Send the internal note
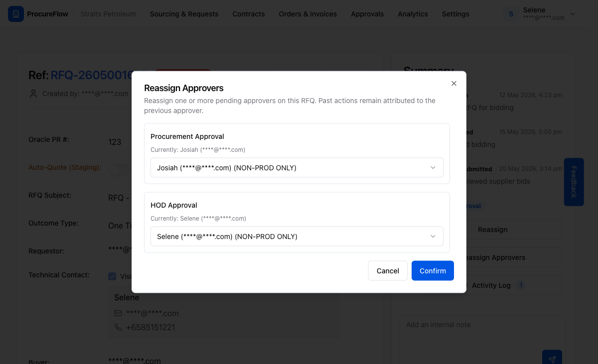Screen dimensions: 598x364 (x=552, y=359)
